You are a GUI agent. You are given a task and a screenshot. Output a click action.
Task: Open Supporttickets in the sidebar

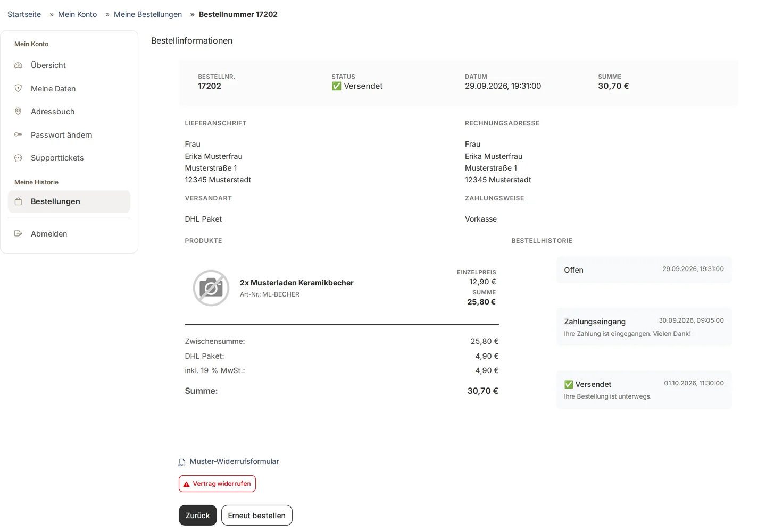click(x=69, y=158)
